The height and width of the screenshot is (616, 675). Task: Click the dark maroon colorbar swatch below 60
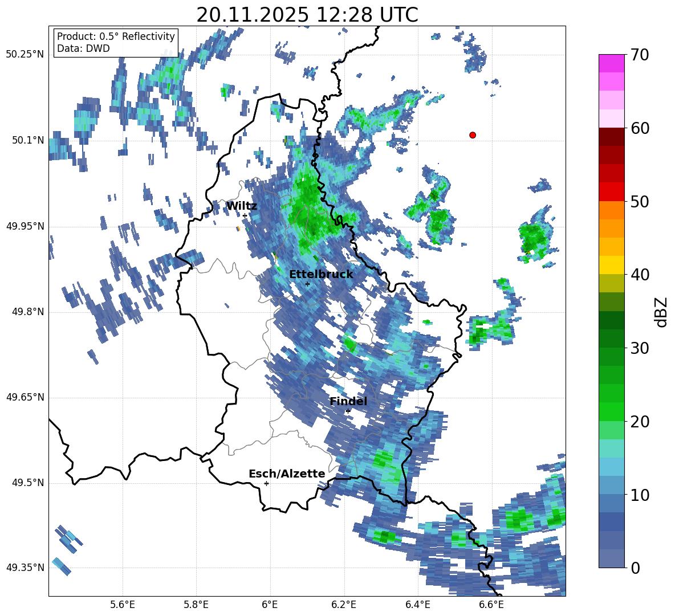(611, 137)
